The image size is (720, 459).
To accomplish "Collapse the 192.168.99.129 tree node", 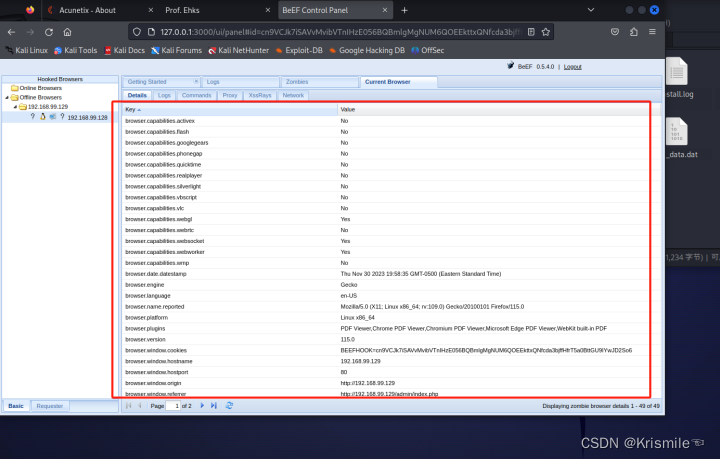I will point(15,106).
